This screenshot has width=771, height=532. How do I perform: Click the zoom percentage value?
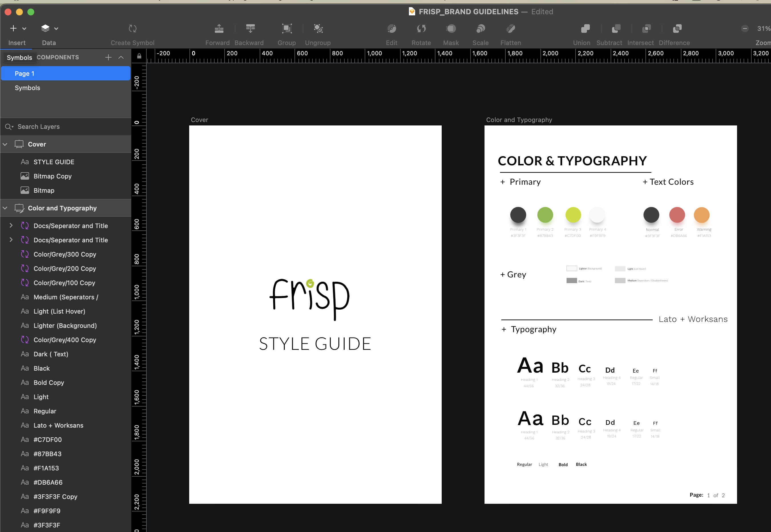764,29
